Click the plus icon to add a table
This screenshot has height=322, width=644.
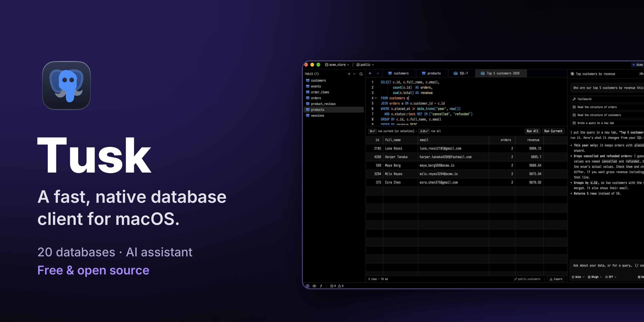click(349, 74)
